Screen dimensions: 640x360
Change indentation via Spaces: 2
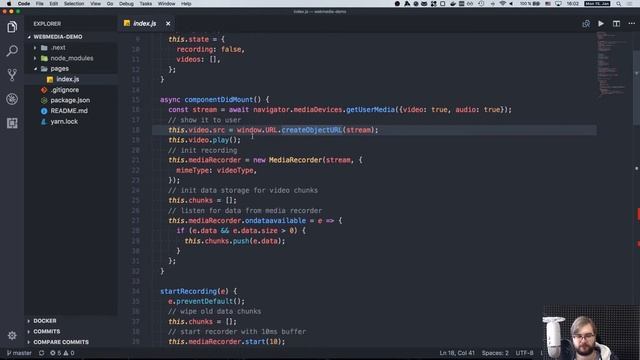tap(495, 353)
